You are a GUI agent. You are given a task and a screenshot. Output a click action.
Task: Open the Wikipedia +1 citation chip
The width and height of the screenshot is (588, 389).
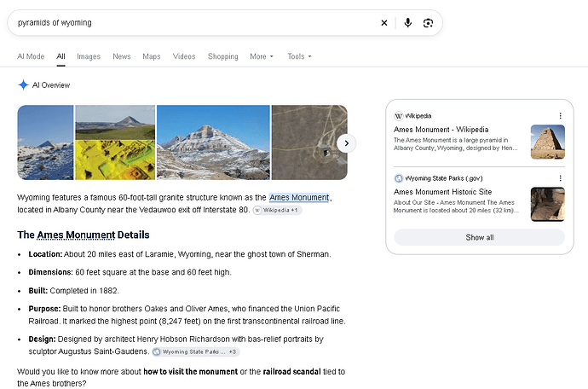(277, 210)
